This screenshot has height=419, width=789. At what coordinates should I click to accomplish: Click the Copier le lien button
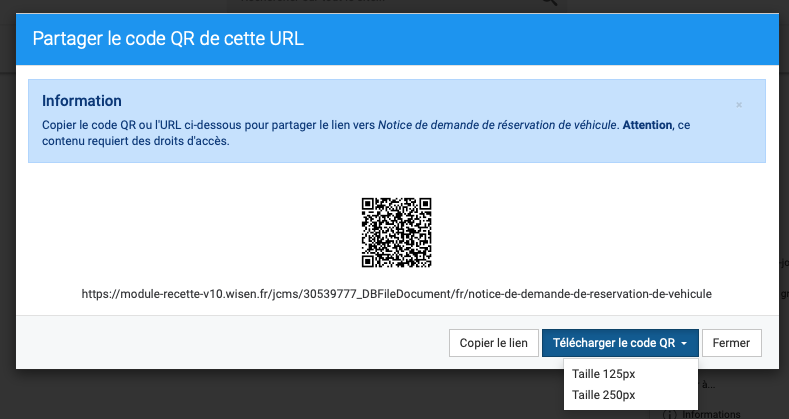point(494,343)
